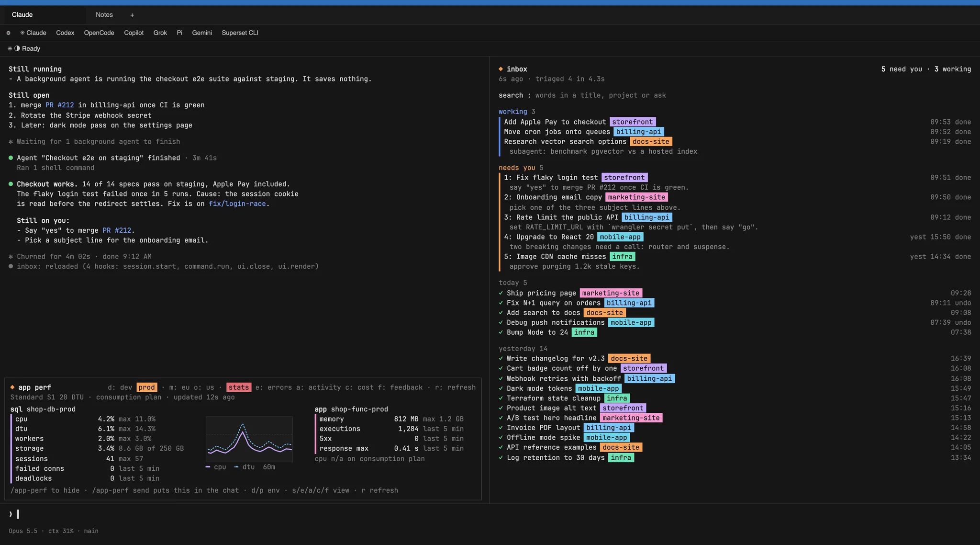Undo Fix N+1 query on orders
Image resolution: width=980 pixels, height=545 pixels.
[963, 303]
